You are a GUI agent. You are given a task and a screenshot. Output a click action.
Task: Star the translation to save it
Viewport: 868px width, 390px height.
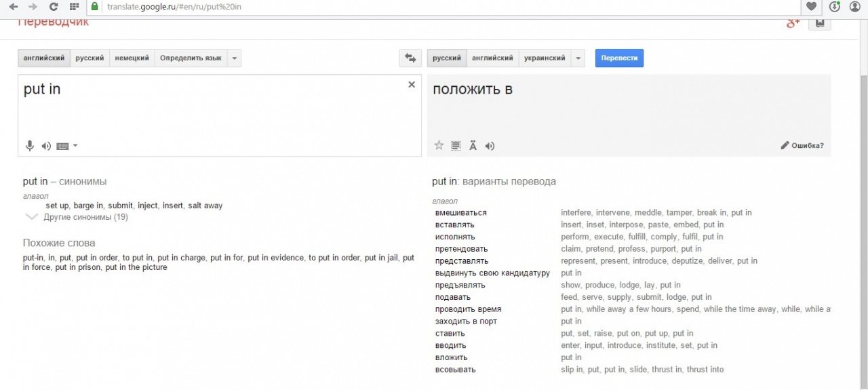pos(439,146)
